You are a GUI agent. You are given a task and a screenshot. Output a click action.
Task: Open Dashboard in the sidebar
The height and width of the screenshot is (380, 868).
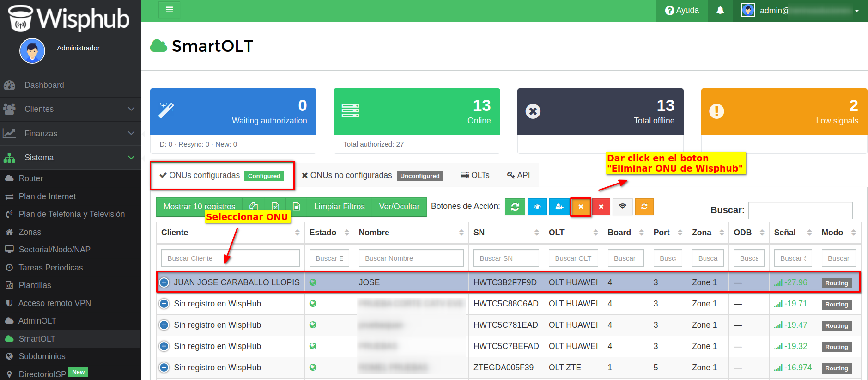pyautogui.click(x=70, y=85)
